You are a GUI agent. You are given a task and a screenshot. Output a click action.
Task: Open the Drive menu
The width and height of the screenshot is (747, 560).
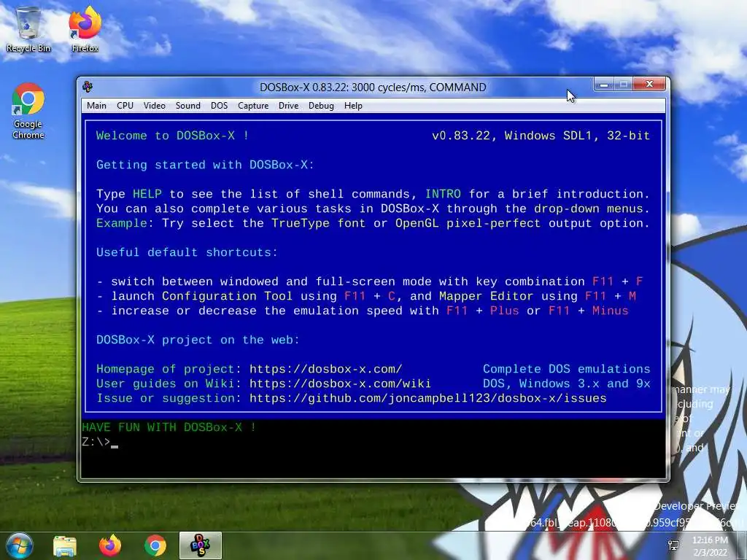(x=288, y=106)
